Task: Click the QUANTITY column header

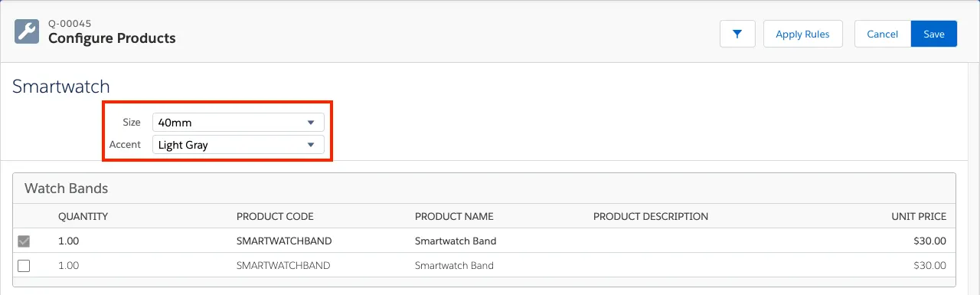Action: click(x=83, y=216)
